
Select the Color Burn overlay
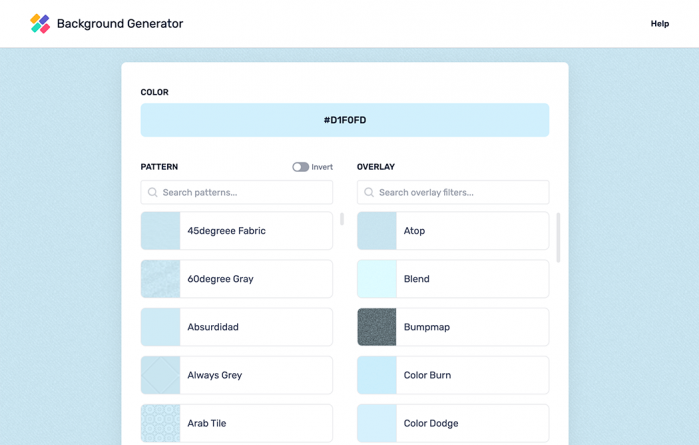pos(452,375)
